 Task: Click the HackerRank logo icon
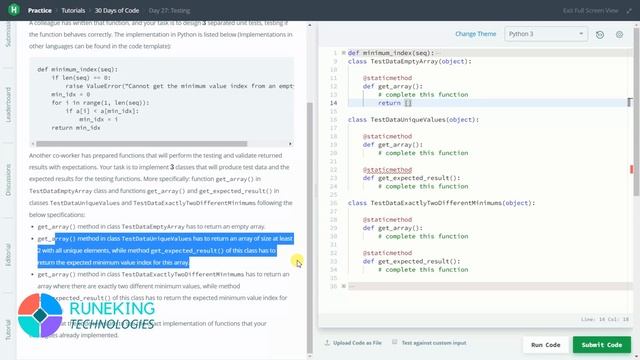(13, 10)
